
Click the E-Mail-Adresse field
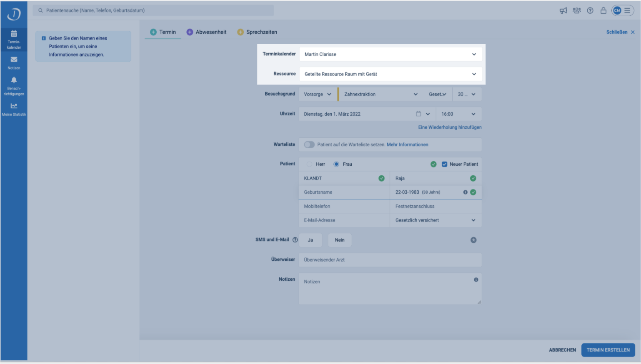(344, 220)
